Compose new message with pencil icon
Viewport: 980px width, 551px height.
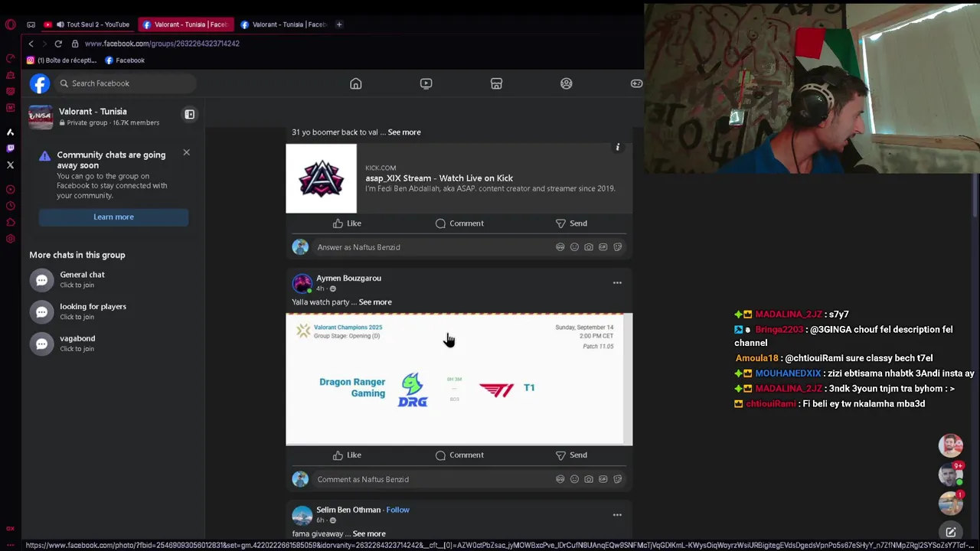[951, 533]
